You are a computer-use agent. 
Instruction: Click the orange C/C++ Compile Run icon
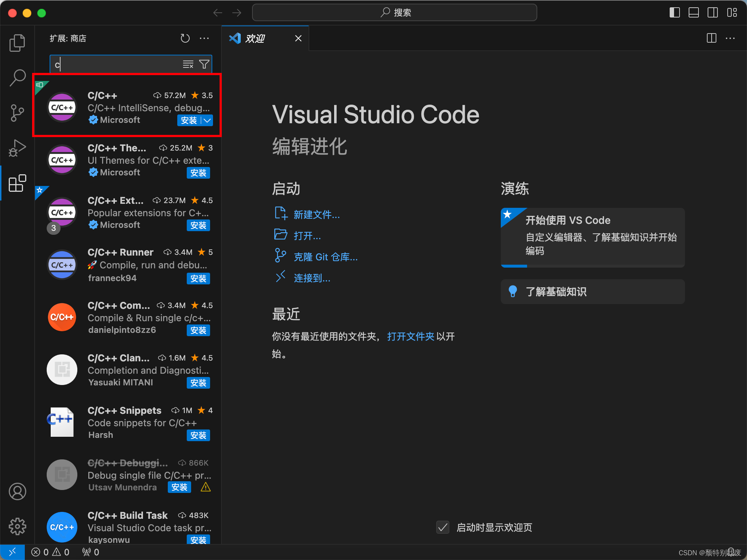click(x=62, y=317)
